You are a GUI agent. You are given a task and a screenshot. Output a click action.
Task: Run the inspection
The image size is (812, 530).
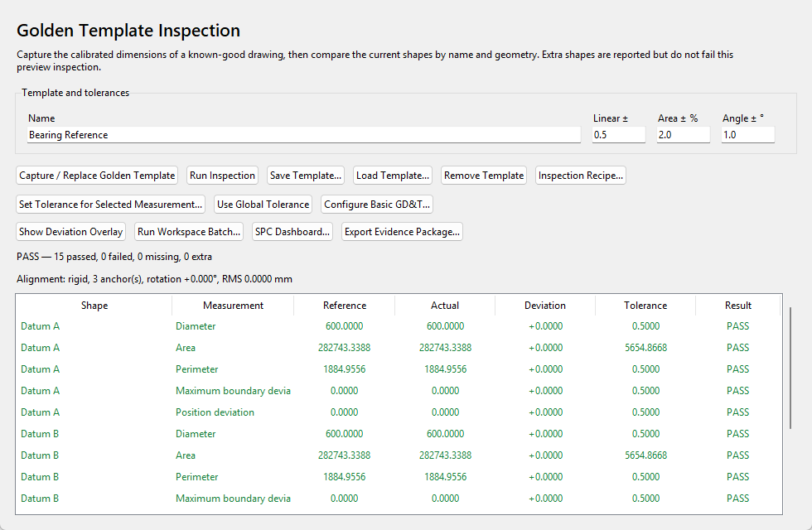coord(222,176)
